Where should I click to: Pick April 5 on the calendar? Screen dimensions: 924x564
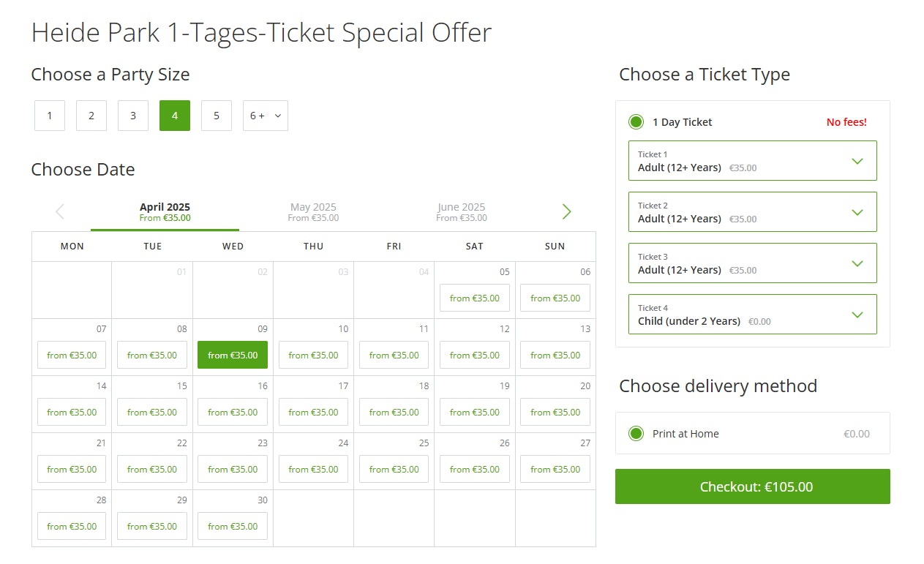474,298
